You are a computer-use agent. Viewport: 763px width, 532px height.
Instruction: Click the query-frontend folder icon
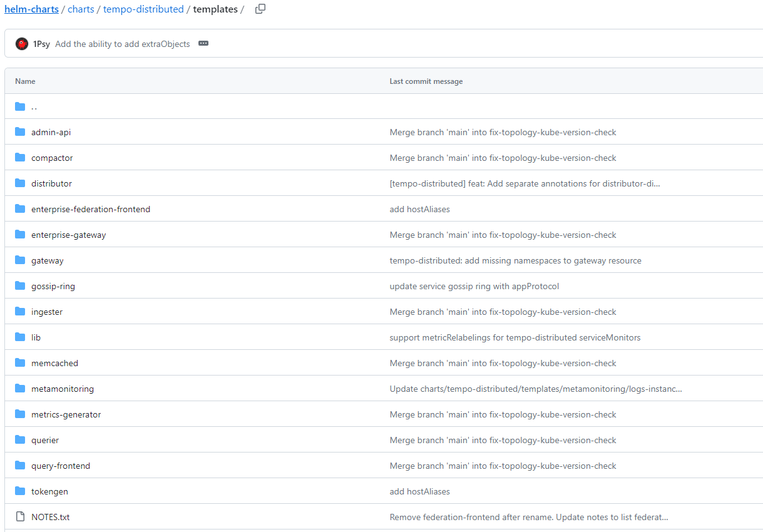[x=20, y=466]
